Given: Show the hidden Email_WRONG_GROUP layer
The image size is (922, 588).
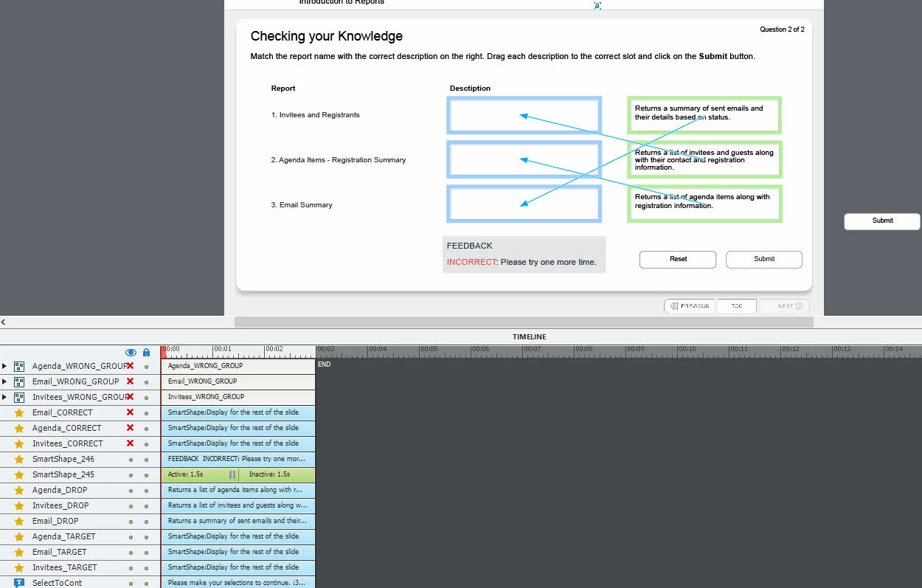Looking at the screenshot, I should (x=130, y=381).
